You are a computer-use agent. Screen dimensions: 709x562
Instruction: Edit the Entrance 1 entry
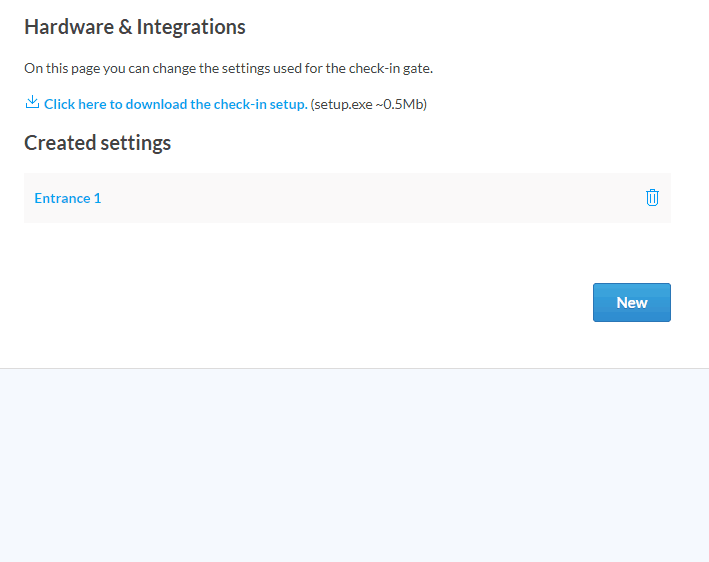tap(68, 198)
